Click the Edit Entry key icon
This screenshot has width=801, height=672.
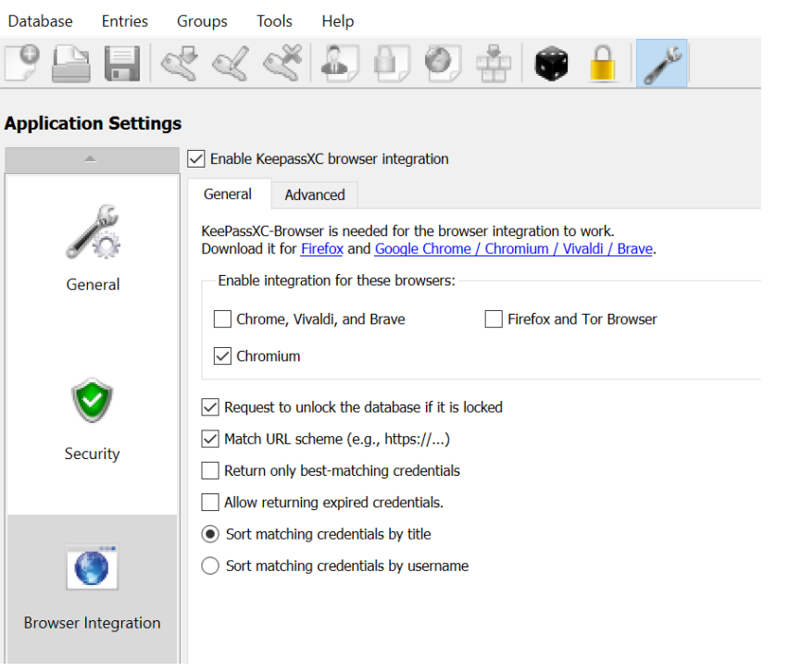pos(231,63)
